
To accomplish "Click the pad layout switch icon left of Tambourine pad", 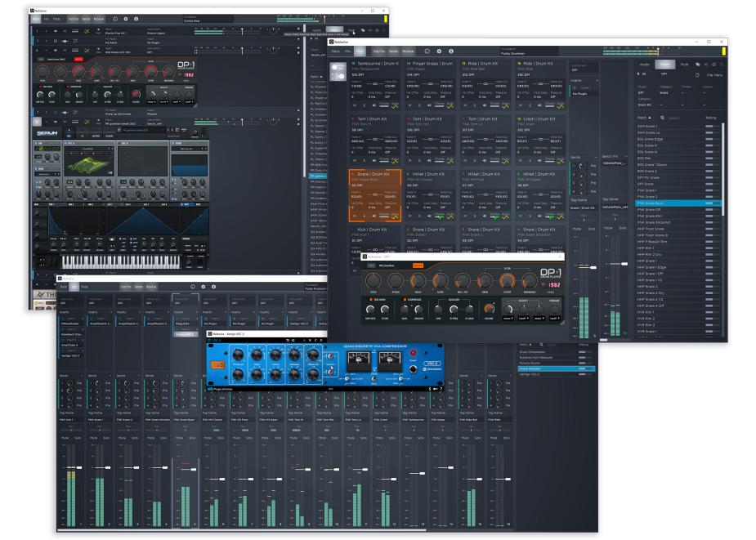I will coord(338,73).
